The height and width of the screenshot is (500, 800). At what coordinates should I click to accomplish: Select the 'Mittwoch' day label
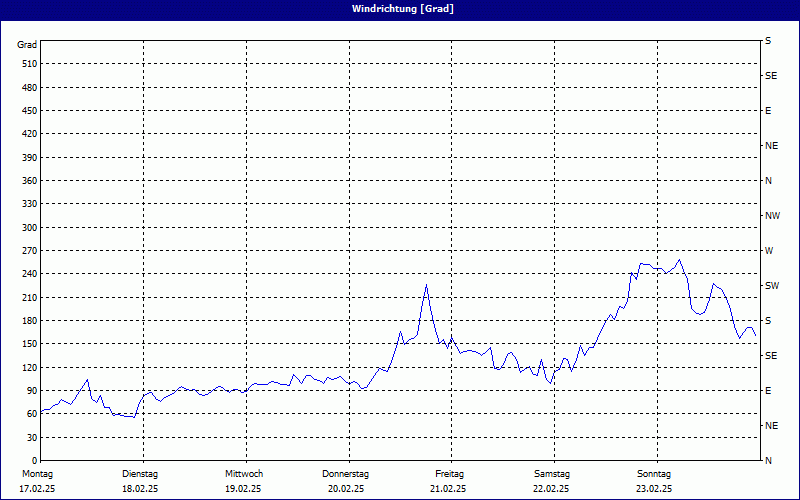click(244, 474)
